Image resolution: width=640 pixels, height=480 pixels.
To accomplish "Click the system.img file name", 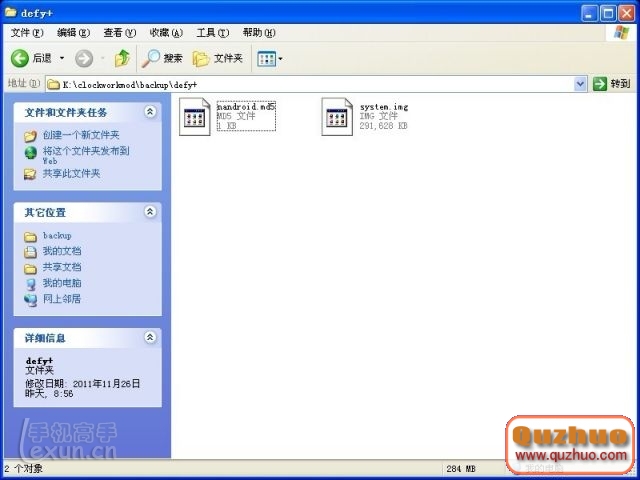I will point(384,107).
